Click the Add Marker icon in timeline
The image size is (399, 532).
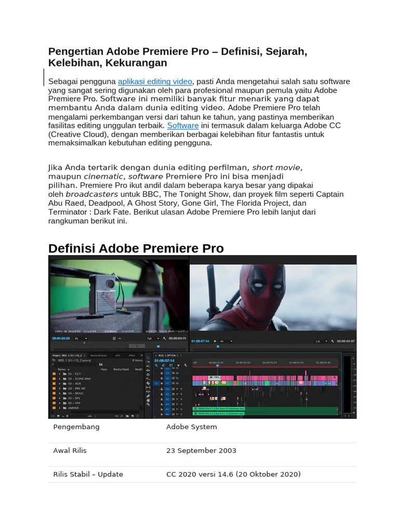tap(179, 365)
